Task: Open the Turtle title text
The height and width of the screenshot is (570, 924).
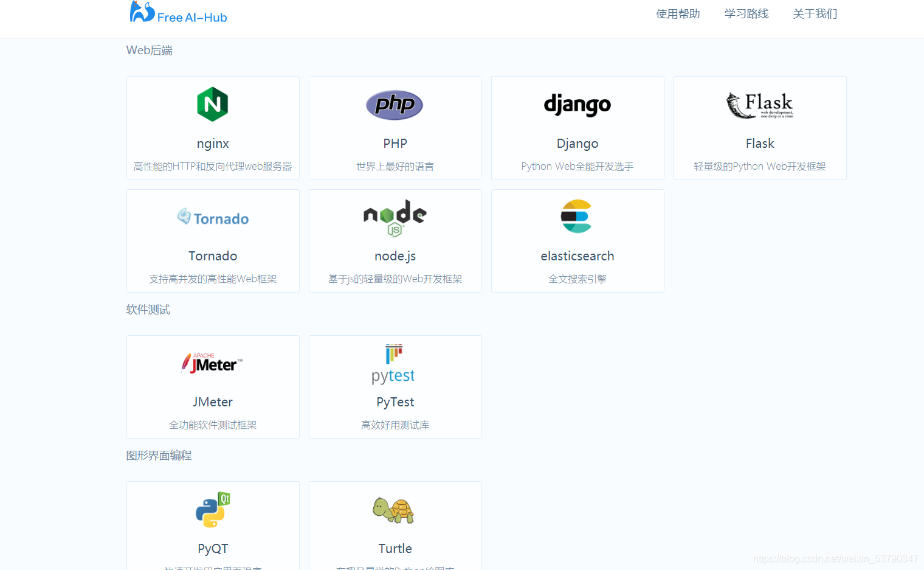Action: [x=395, y=549]
